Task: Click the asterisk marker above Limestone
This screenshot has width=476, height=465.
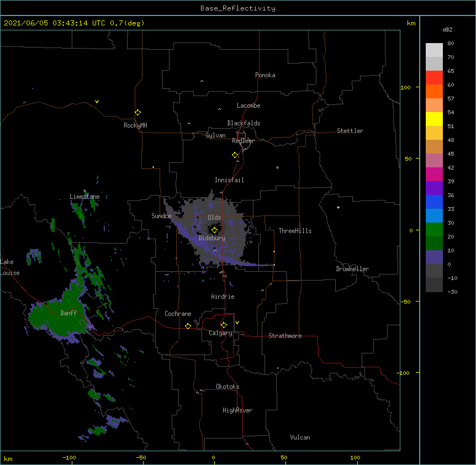Action: 84,191
